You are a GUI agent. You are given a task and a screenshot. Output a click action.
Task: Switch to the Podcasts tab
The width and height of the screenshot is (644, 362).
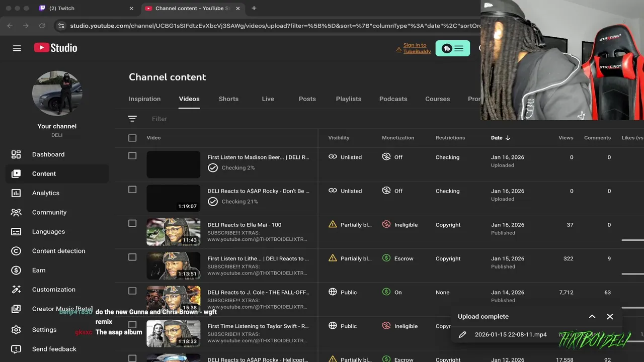coord(393,99)
